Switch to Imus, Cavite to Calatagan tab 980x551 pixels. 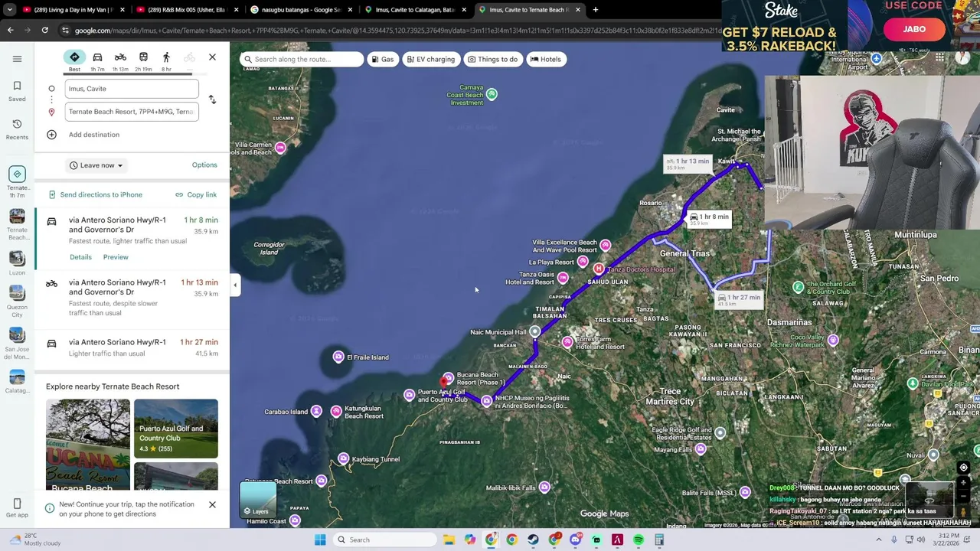[x=413, y=10]
